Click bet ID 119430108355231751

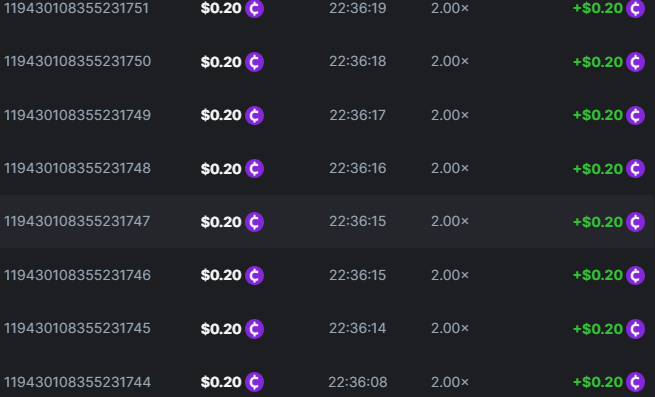click(x=76, y=8)
